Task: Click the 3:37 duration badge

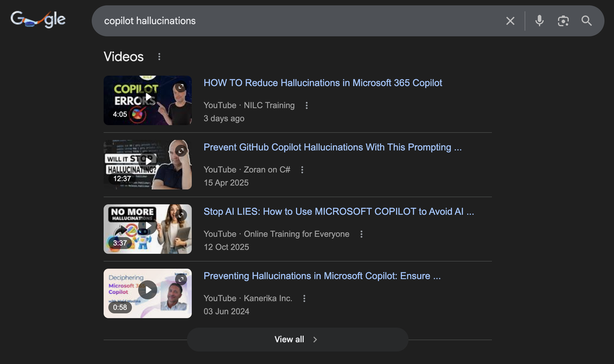Action: coord(120,243)
